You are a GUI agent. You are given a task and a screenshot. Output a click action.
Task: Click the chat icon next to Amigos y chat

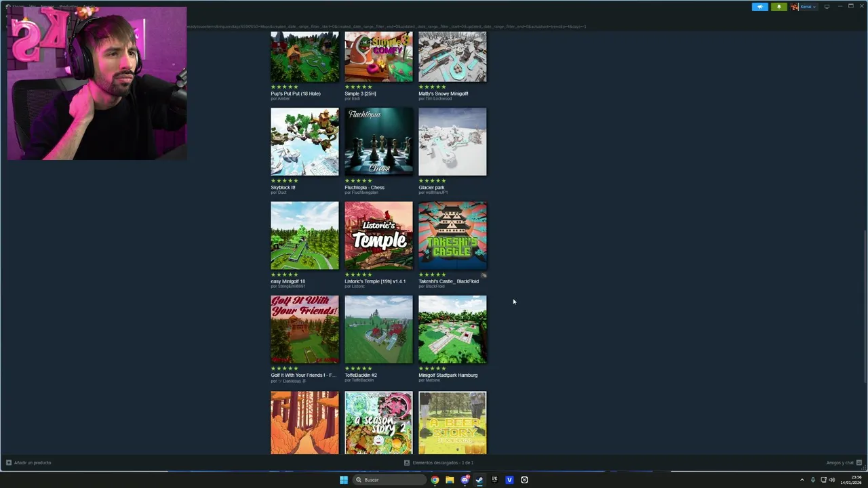(x=859, y=463)
